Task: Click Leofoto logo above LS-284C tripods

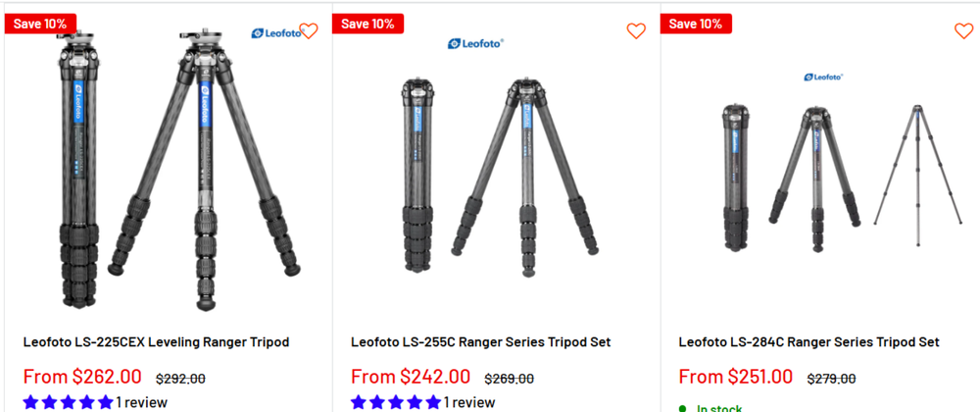Action: pyautogui.click(x=824, y=77)
